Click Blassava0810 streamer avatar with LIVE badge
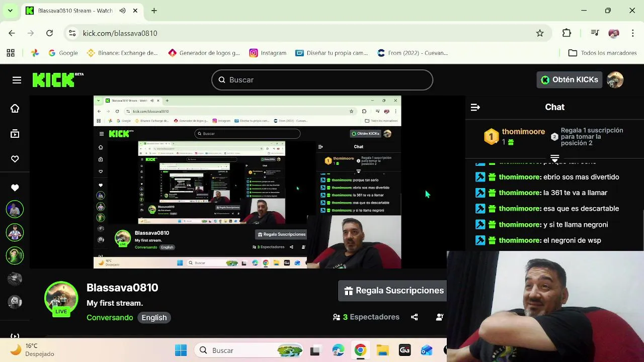Screen dimensions: 644x362 click(61, 299)
